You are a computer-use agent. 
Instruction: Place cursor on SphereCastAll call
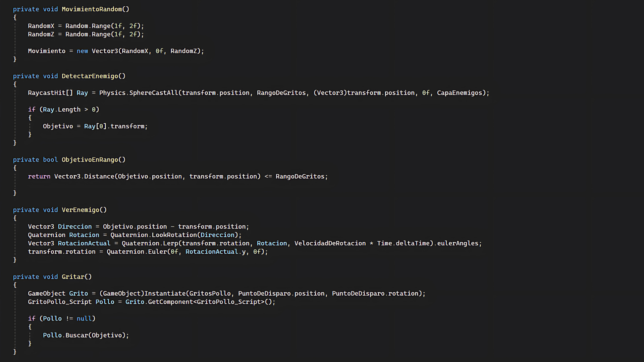(153, 93)
